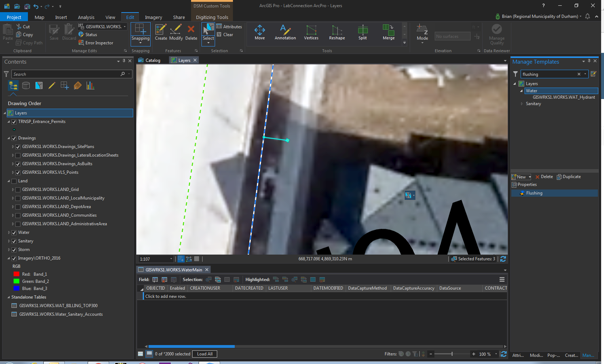The width and height of the screenshot is (604, 364).
Task: Delete the selected features
Action: [x=191, y=33]
